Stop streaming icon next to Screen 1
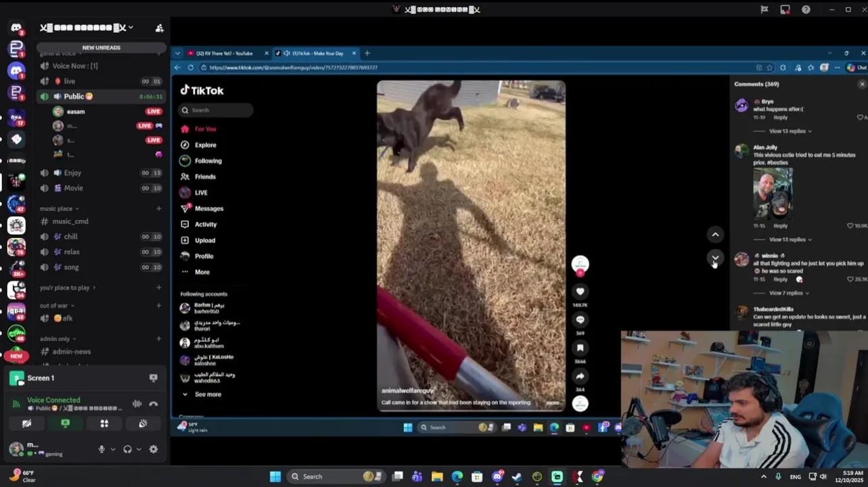The image size is (868, 487). point(154,378)
